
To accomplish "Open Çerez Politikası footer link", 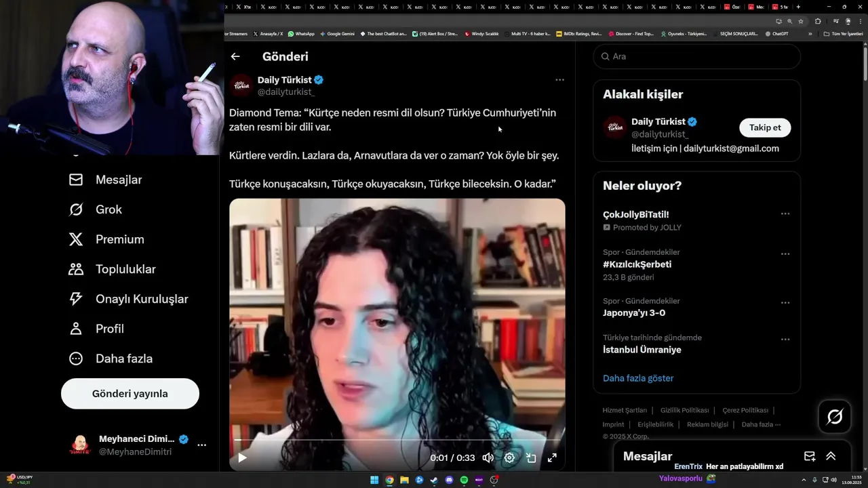I will 745,410.
